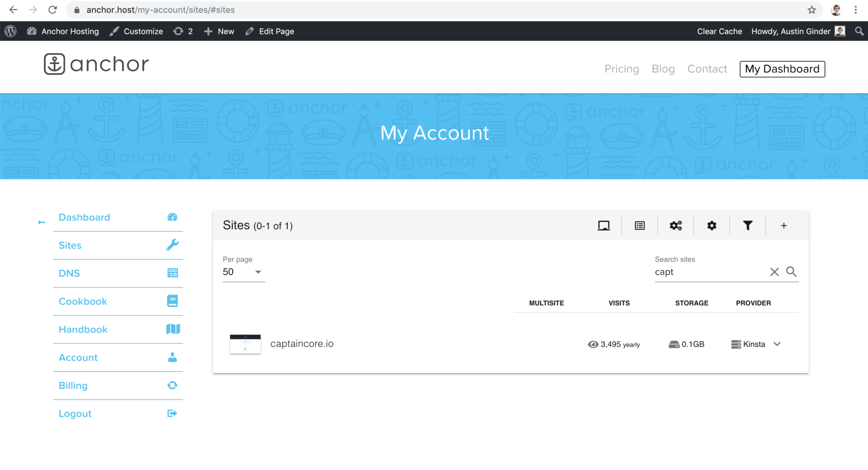Open the Contact link
868x470 pixels.
[x=707, y=69]
